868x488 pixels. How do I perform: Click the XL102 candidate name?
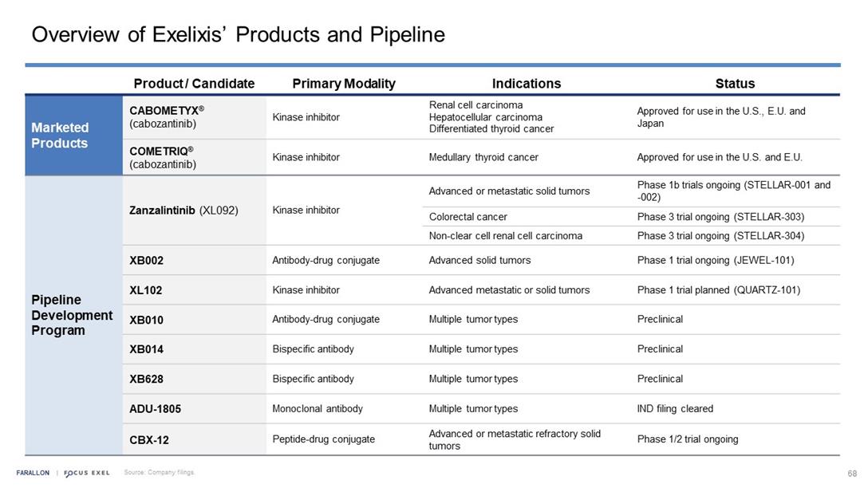coord(146,290)
